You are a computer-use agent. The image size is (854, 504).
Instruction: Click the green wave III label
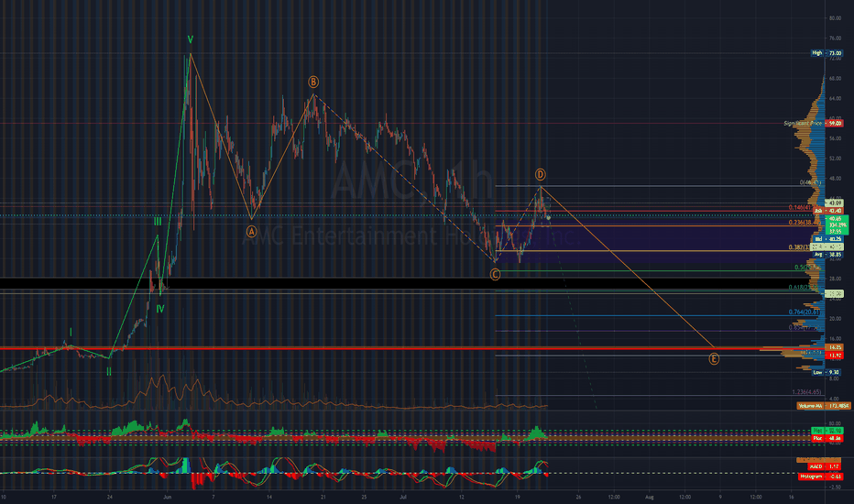(158, 222)
